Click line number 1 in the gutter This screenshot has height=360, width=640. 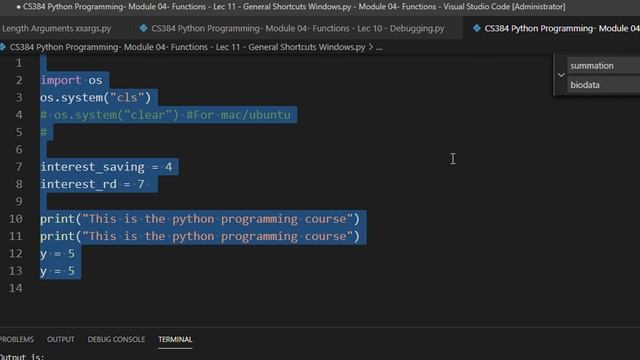tap(19, 63)
